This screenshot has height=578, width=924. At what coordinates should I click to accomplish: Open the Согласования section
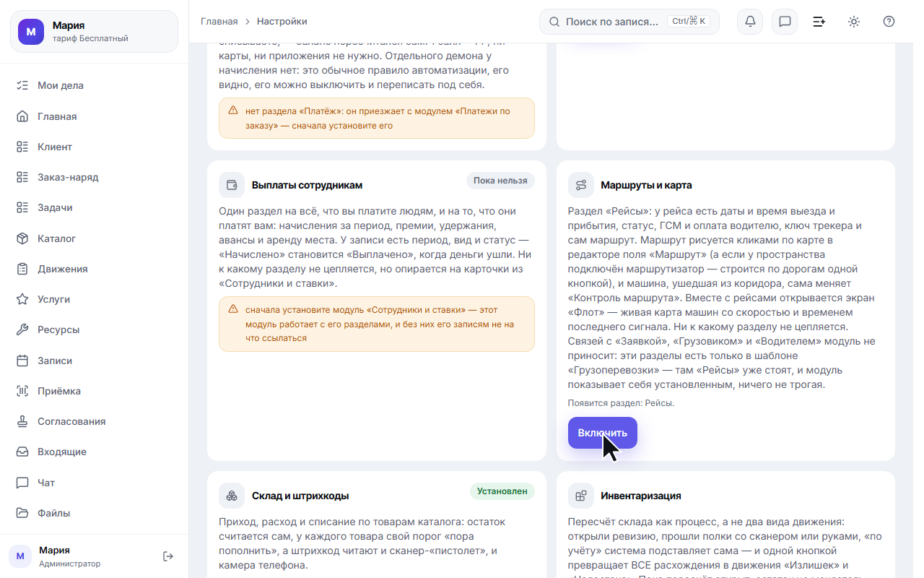94,421
